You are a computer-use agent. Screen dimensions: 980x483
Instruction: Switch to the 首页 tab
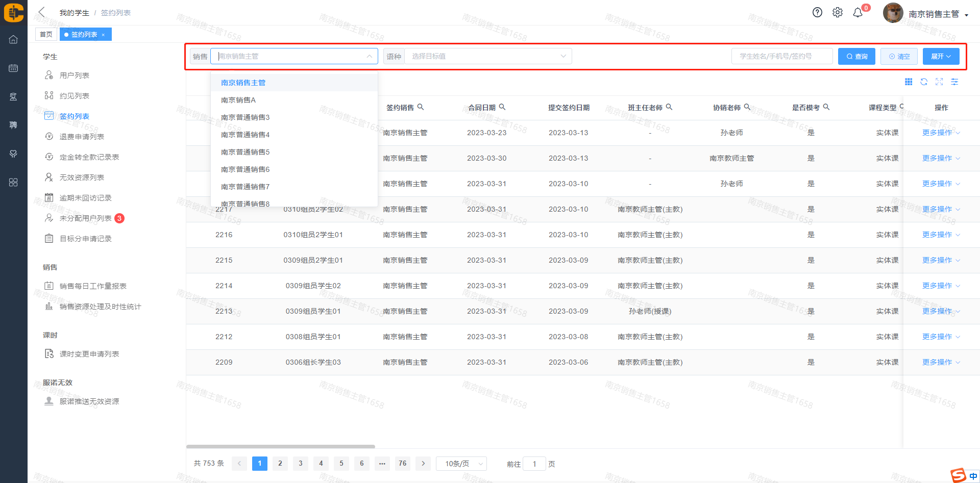pos(46,34)
